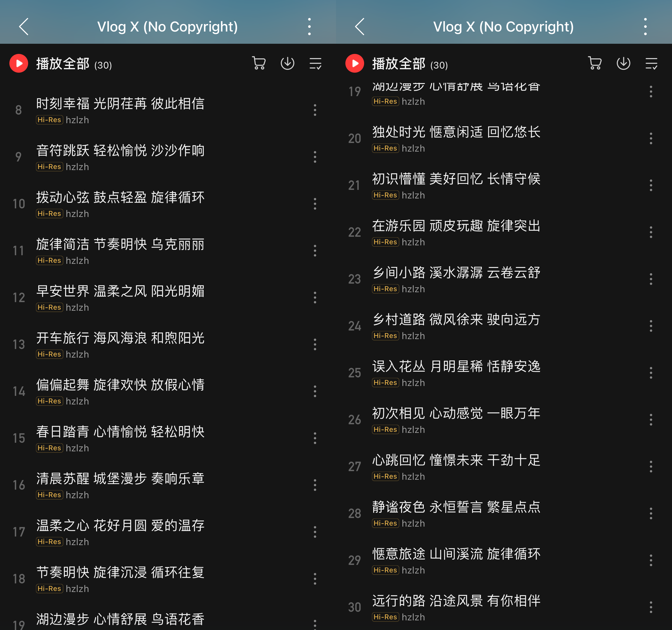Tap download icon in right panel
The height and width of the screenshot is (630, 672).
pyautogui.click(x=623, y=63)
